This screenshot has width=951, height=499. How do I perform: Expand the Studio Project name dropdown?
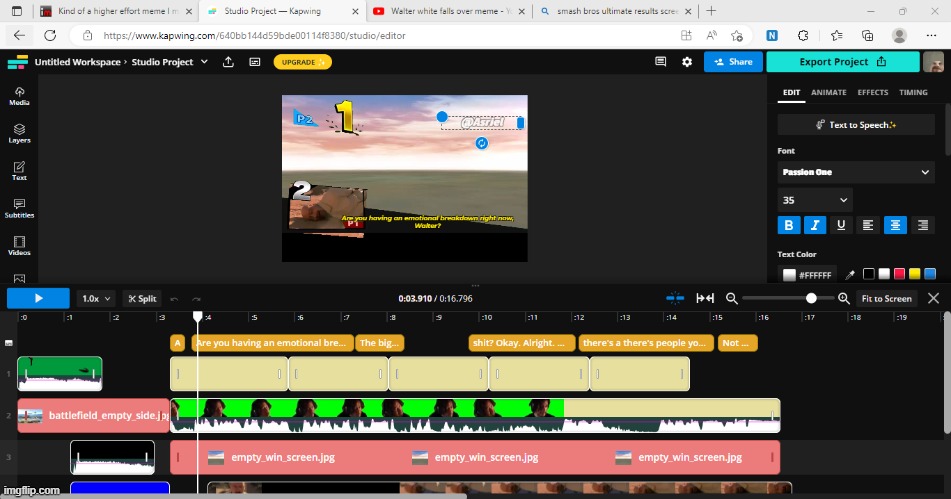tap(204, 62)
